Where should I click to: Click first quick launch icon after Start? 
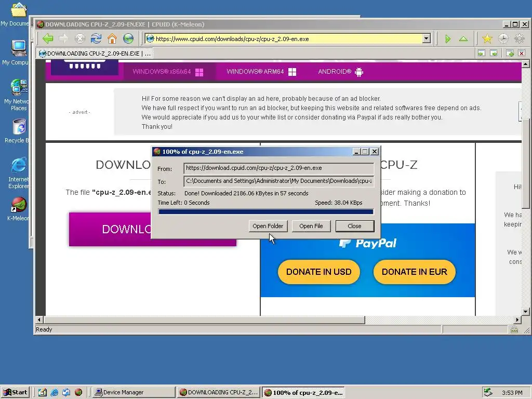[43, 393]
